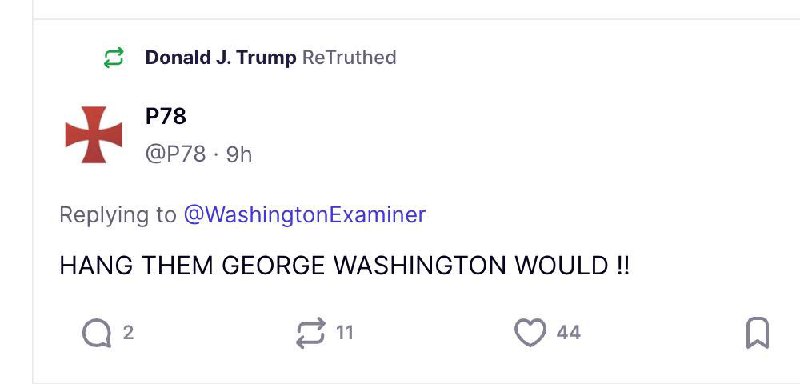Click the ReTruth arrows icon below post
800x384 pixels.
tap(311, 333)
